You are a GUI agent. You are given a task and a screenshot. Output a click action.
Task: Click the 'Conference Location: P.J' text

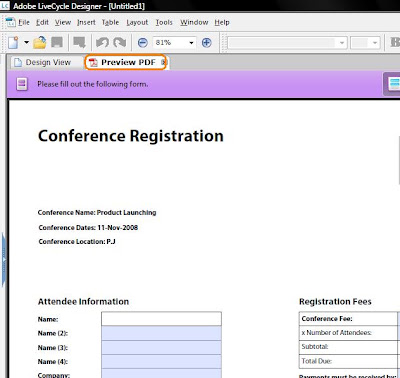coord(77,242)
